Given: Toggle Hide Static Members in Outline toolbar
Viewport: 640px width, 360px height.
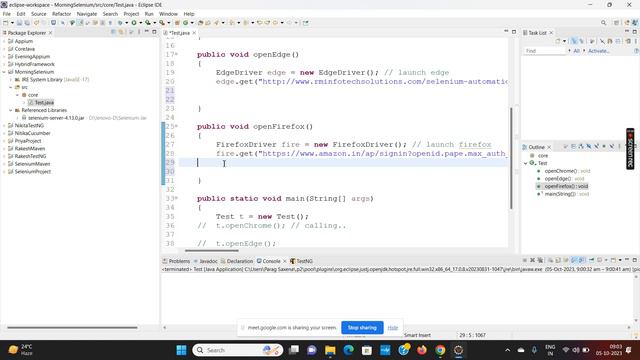Looking at the screenshot, I should tap(597, 146).
